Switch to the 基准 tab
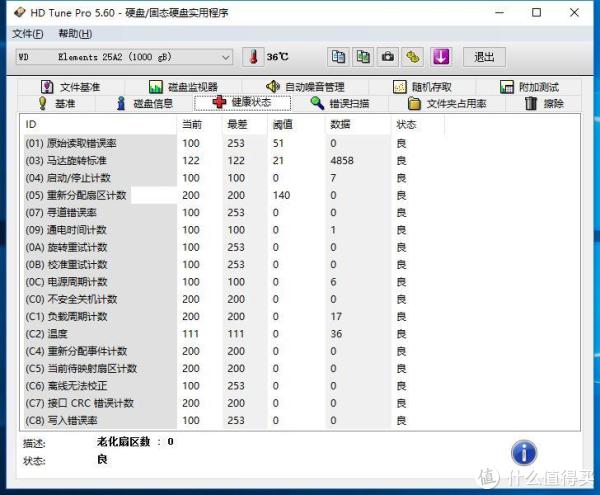The height and width of the screenshot is (495, 600). click(x=56, y=103)
